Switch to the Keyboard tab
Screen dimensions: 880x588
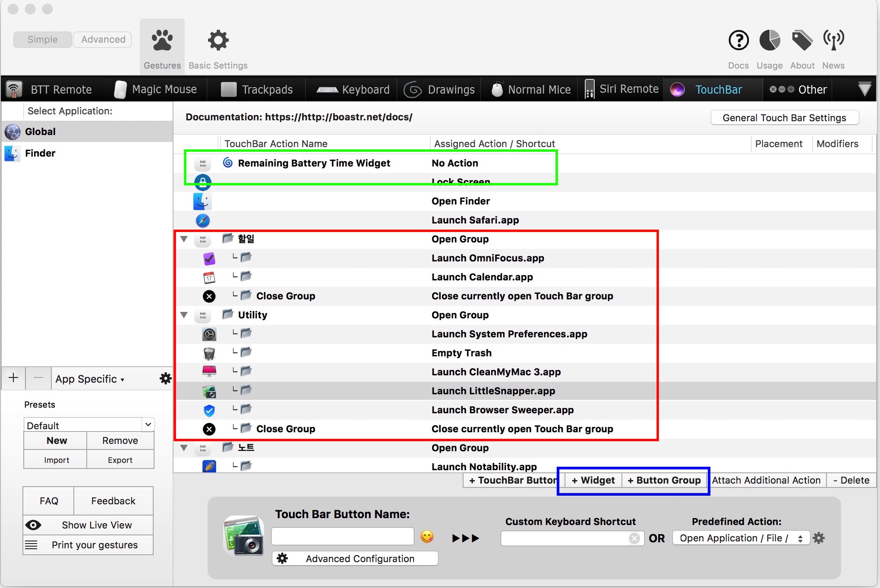point(353,89)
